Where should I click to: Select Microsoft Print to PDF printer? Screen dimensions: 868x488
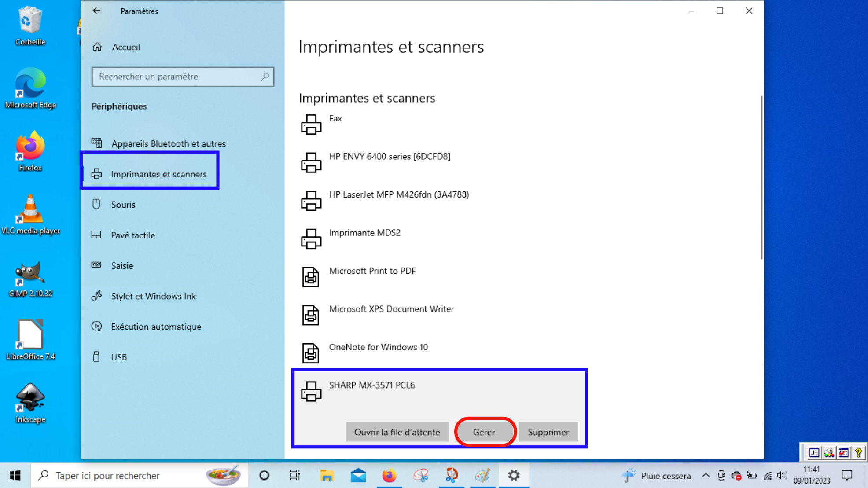pyautogui.click(x=440, y=277)
